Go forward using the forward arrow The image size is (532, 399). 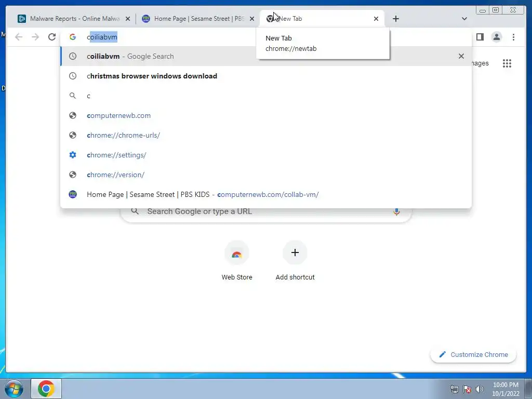[35, 37]
